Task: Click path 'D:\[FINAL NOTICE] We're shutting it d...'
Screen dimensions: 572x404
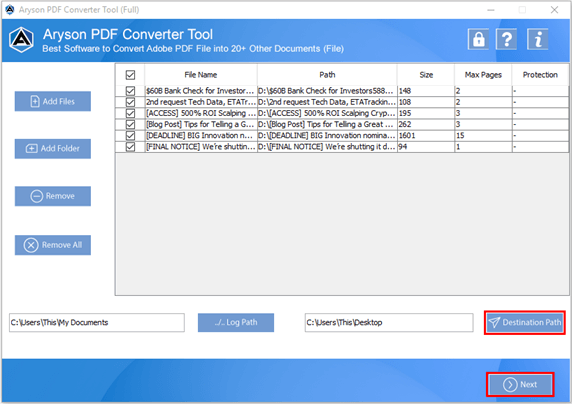Action: click(327, 147)
